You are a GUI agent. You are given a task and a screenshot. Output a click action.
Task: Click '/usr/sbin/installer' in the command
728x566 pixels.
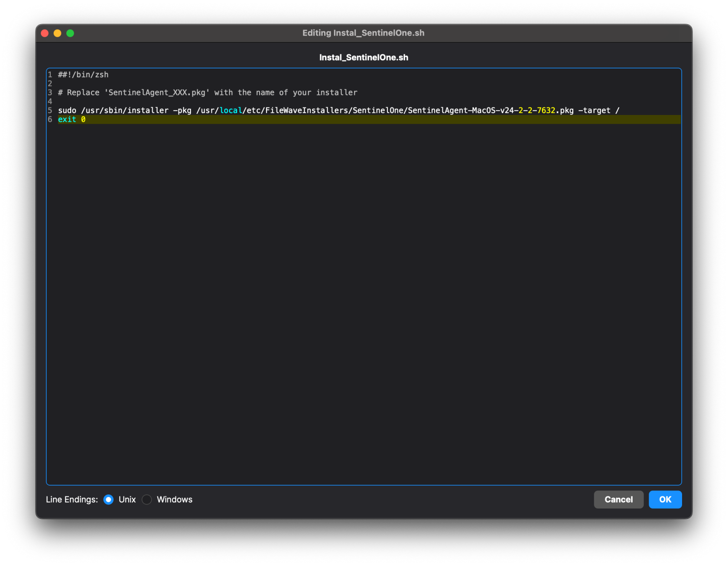125,110
